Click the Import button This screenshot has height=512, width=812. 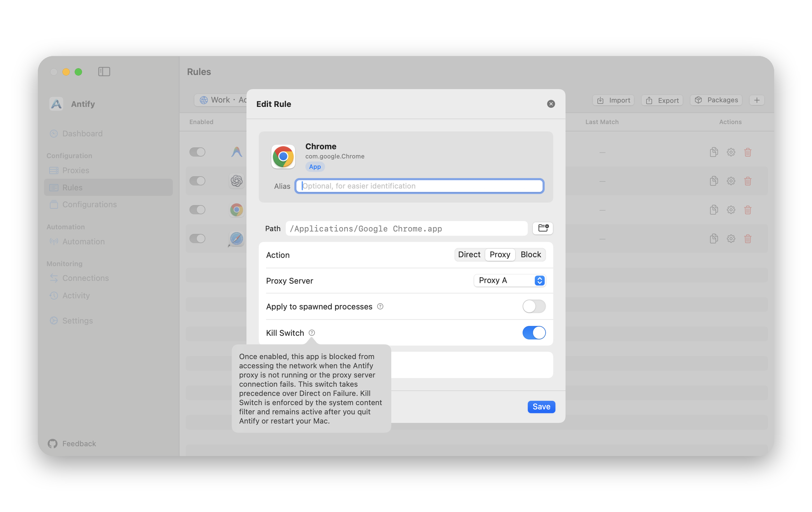(613, 100)
